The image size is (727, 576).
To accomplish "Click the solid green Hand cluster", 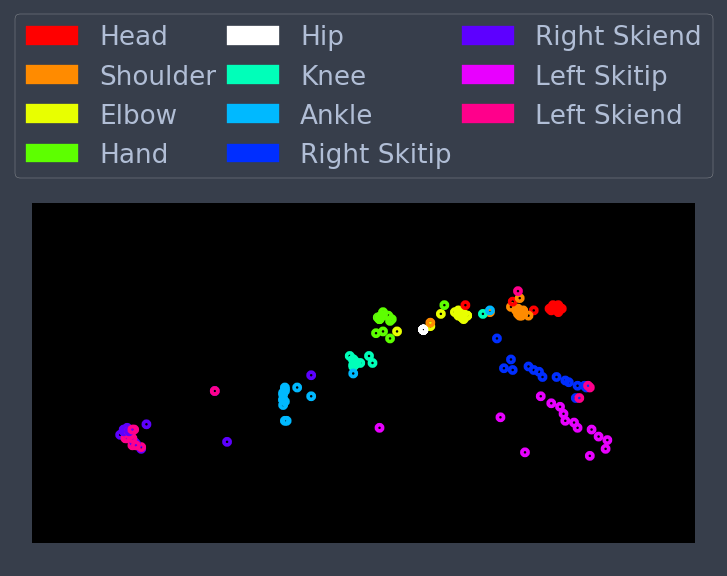I will (385, 317).
